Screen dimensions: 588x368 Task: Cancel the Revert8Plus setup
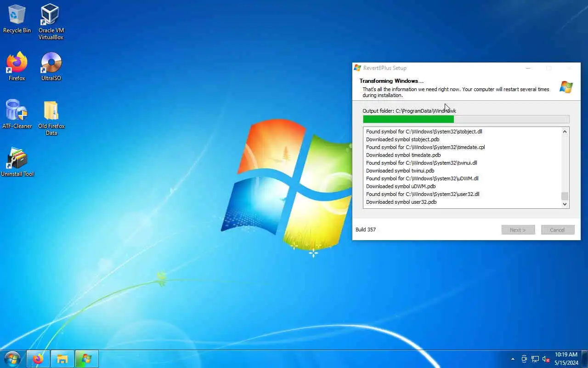558,230
